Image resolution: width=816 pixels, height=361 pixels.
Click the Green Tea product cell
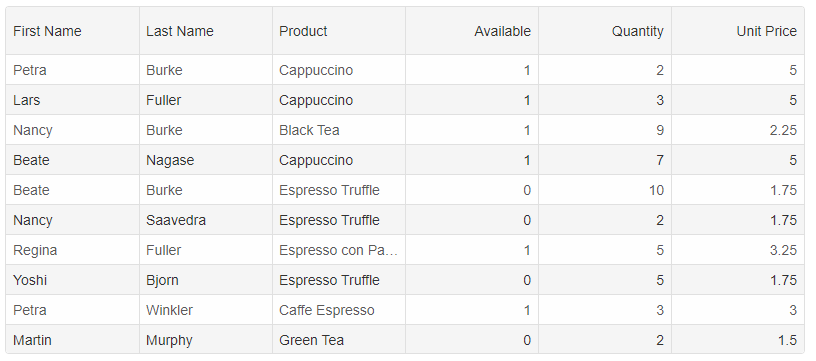coord(339,340)
